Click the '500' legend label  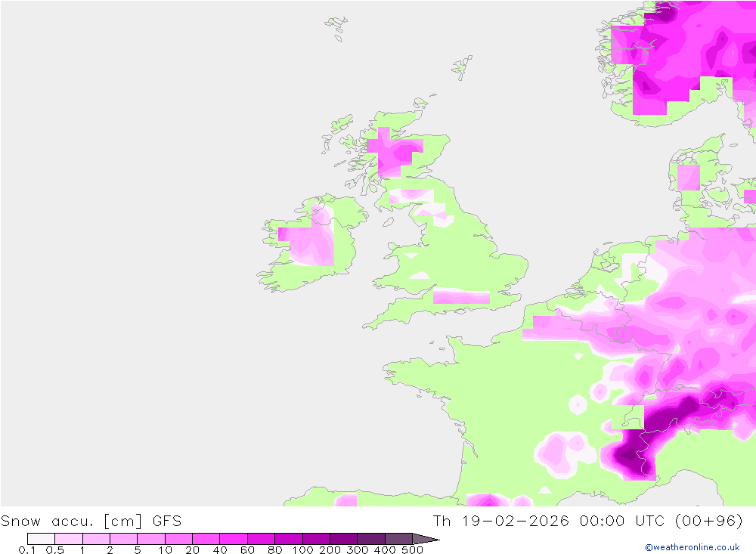[x=413, y=550]
